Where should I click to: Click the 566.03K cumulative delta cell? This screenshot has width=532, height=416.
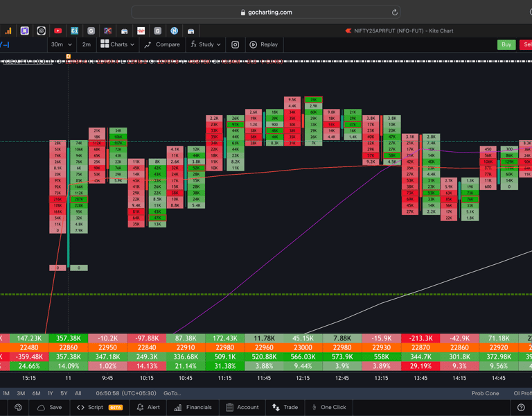pyautogui.click(x=303, y=357)
